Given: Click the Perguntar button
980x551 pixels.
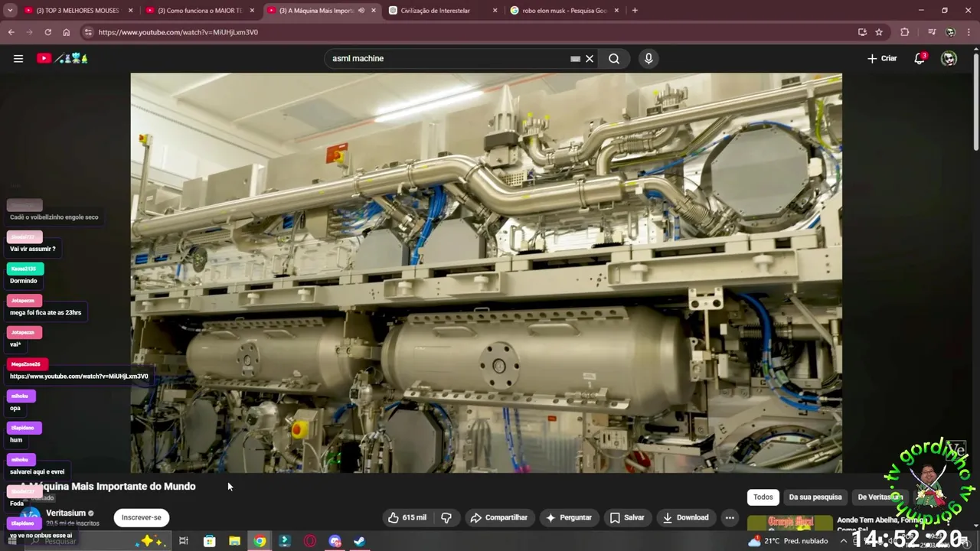Looking at the screenshot, I should point(568,517).
